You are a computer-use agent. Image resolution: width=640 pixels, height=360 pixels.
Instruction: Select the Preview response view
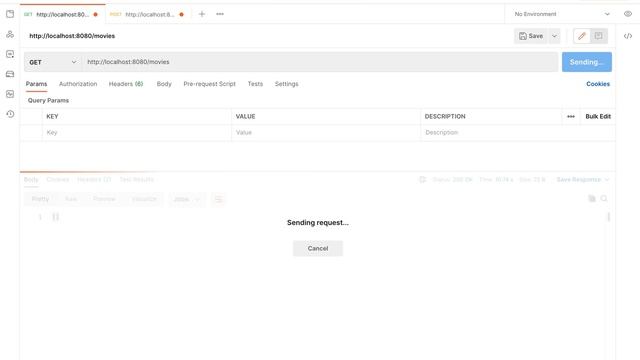pyautogui.click(x=104, y=199)
